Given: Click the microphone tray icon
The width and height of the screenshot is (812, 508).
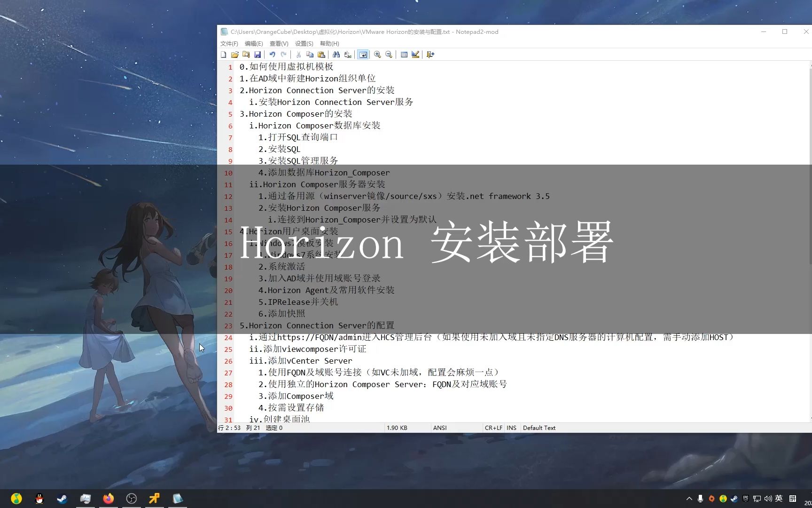Looking at the screenshot, I should (x=701, y=499).
